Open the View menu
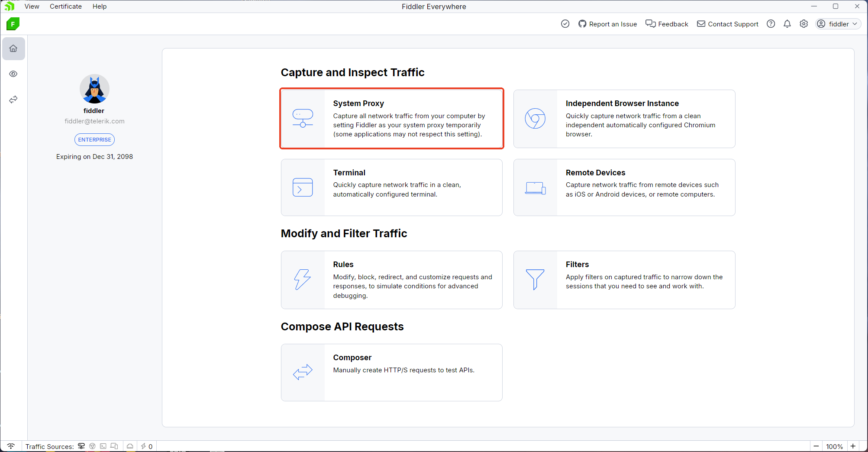Image resolution: width=868 pixels, height=452 pixels. (x=32, y=6)
